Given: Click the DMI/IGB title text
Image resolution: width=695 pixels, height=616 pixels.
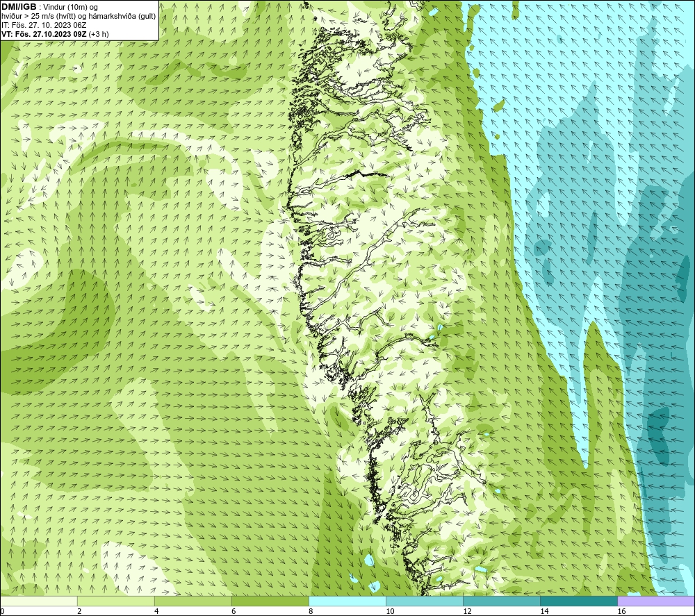Looking at the screenshot, I should [x=19, y=7].
